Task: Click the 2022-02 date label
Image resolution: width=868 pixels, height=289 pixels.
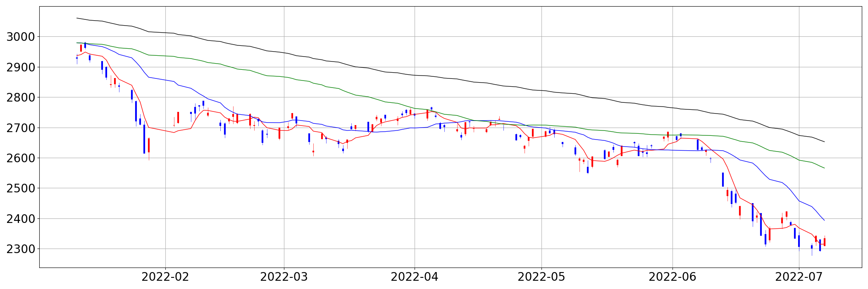Action: point(165,277)
